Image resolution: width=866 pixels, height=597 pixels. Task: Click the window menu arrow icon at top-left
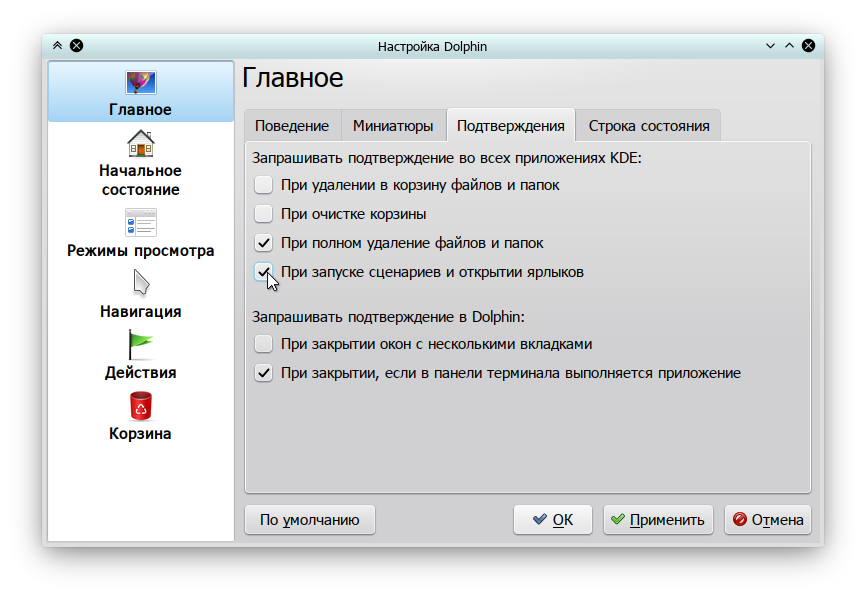[57, 46]
